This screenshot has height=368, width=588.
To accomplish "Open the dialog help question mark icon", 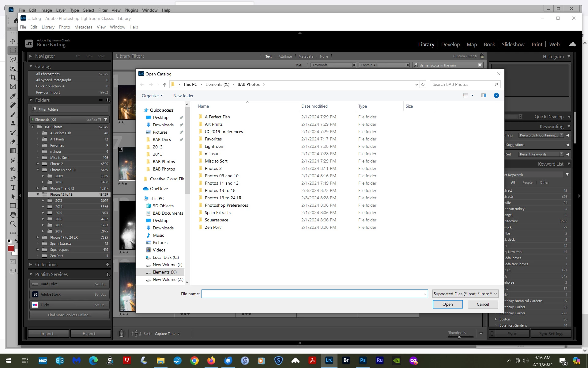I will [x=496, y=95].
